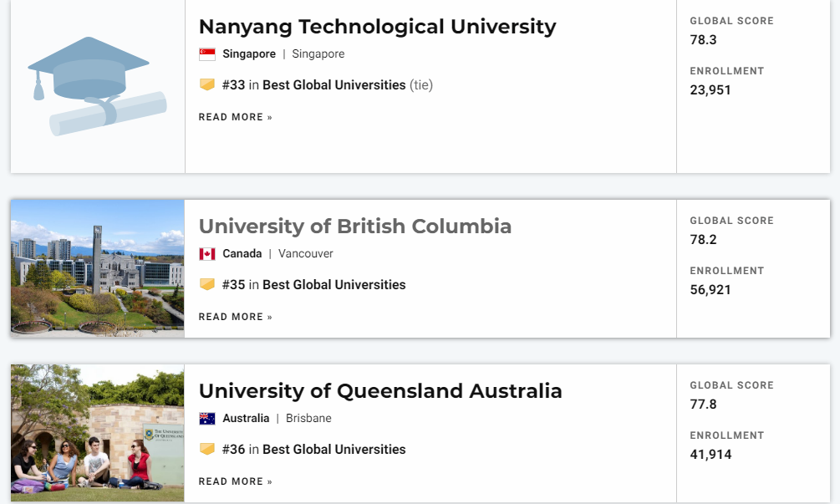Click Read More under University of British Columbia
840x504 pixels.
(x=235, y=317)
